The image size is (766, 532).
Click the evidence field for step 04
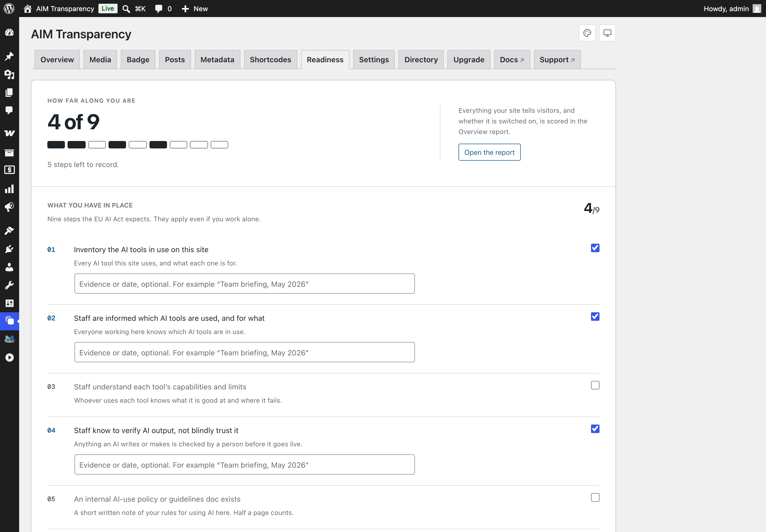click(244, 465)
